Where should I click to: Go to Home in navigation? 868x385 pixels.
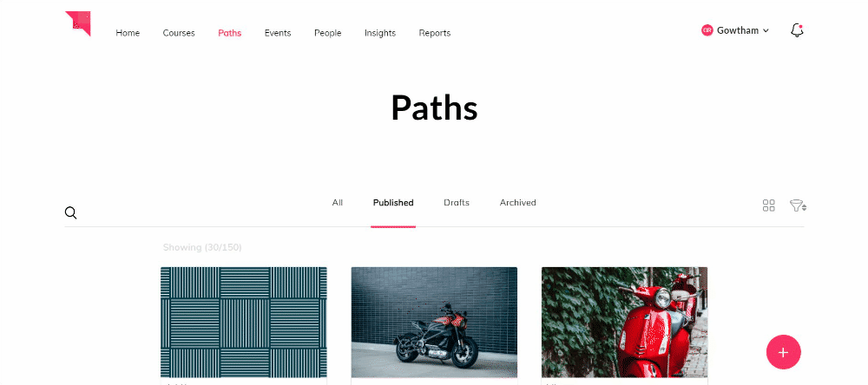(128, 33)
